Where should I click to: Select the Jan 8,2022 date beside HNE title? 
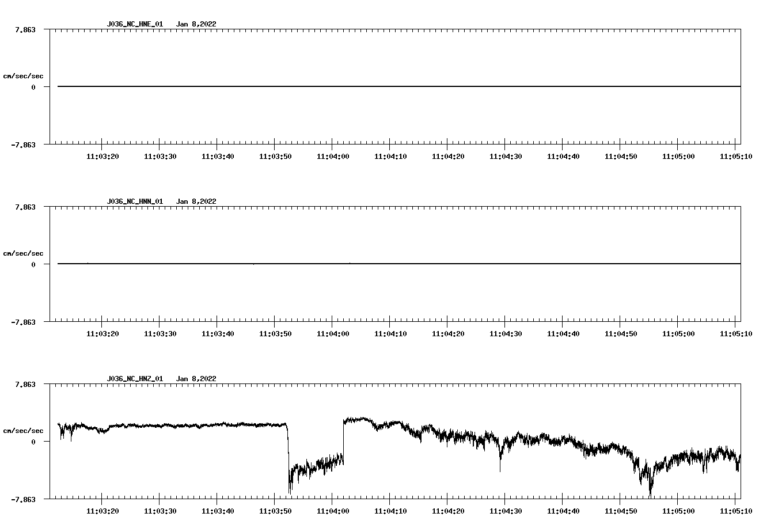[x=196, y=24]
